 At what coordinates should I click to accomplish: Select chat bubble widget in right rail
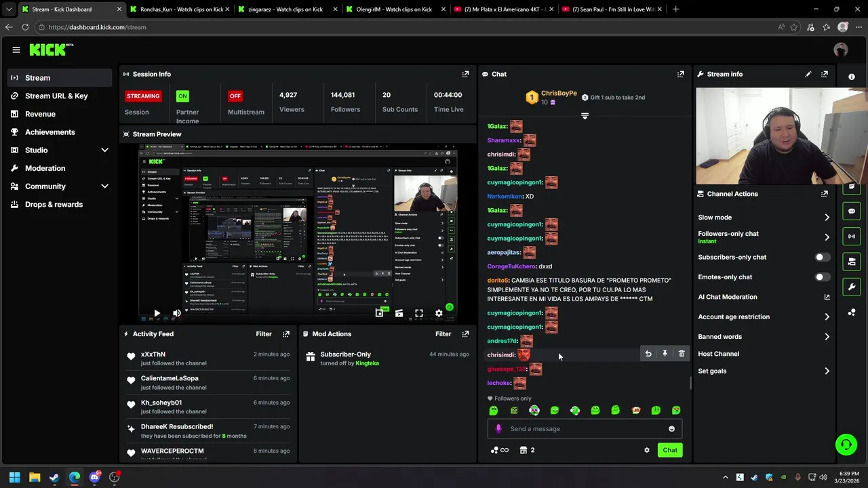click(x=852, y=211)
